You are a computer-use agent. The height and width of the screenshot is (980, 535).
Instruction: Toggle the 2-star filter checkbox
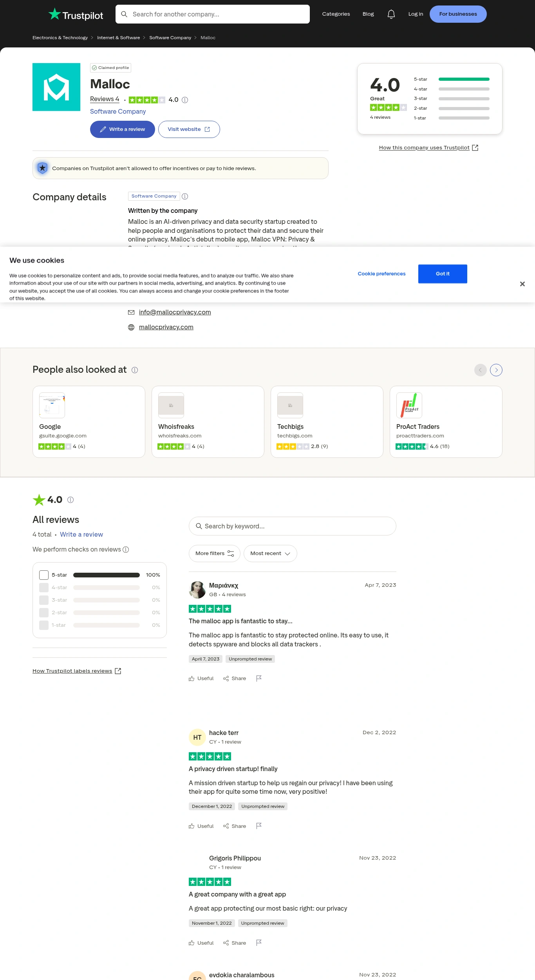pyautogui.click(x=44, y=613)
